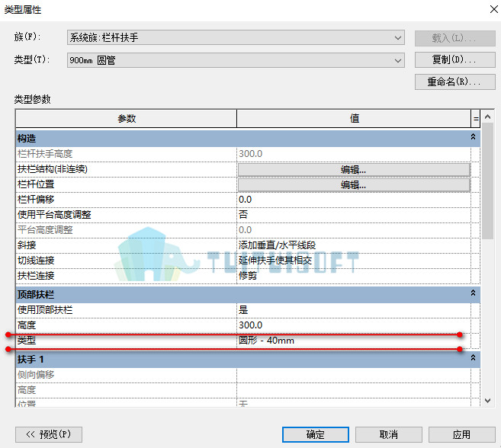Image resolution: width=501 pixels, height=448 pixels.
Task: Open the 族(F) family dropdown
Action: coord(236,37)
